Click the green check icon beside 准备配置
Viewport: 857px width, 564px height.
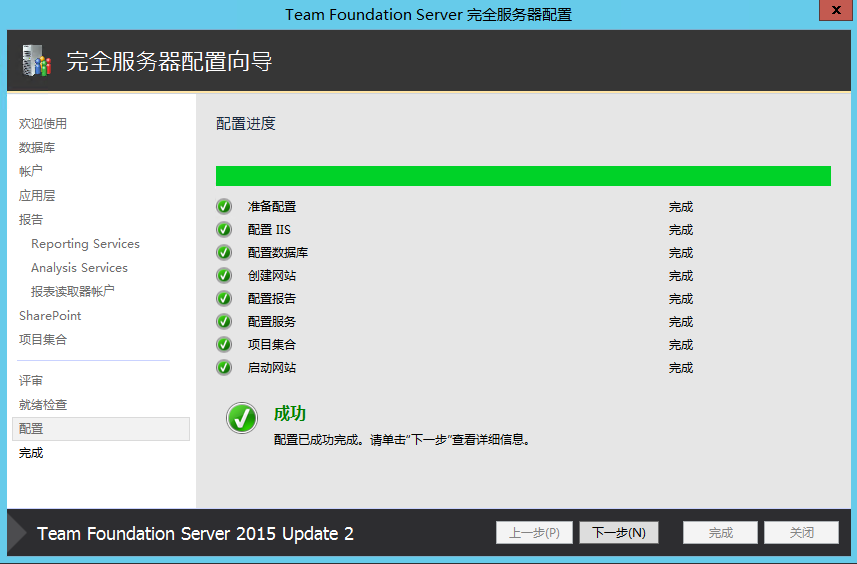(x=224, y=206)
